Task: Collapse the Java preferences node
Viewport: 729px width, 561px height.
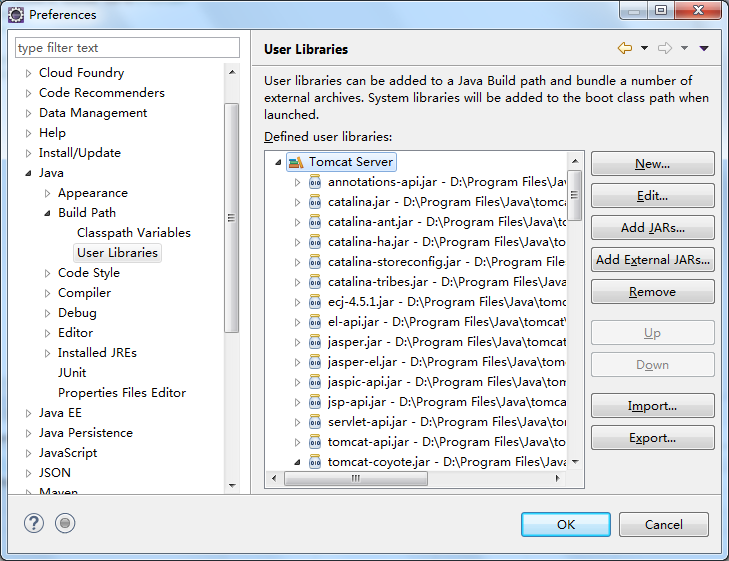Action: click(x=29, y=173)
